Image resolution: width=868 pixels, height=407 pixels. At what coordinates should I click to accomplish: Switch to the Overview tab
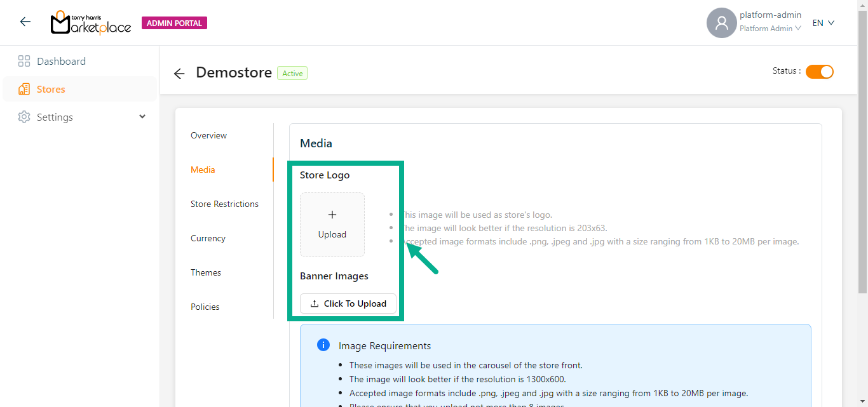pyautogui.click(x=208, y=135)
